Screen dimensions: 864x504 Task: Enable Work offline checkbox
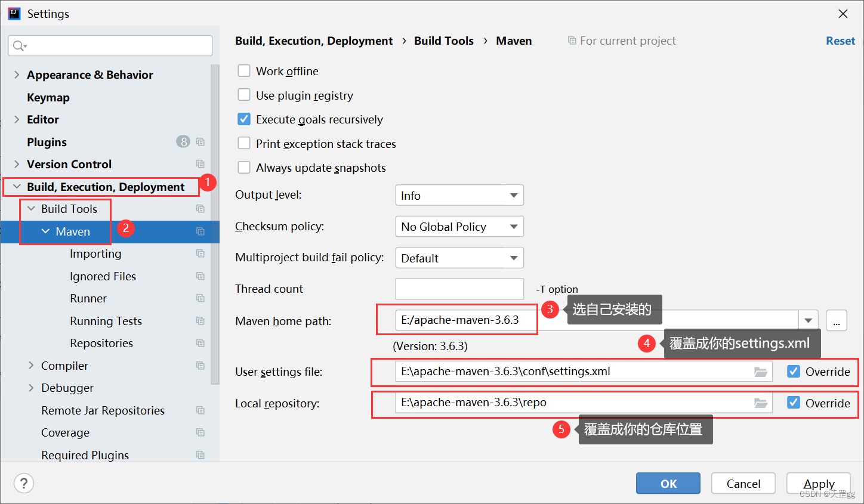[x=244, y=71]
